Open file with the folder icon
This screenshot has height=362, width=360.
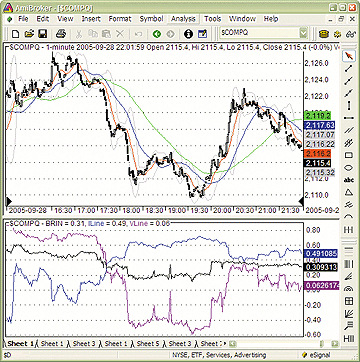click(30, 34)
